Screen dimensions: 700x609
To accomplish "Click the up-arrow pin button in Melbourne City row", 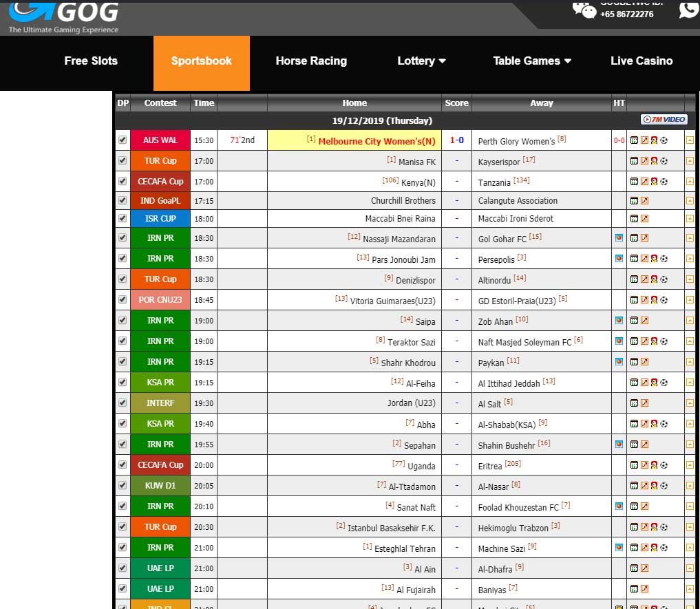I will click(x=690, y=140).
